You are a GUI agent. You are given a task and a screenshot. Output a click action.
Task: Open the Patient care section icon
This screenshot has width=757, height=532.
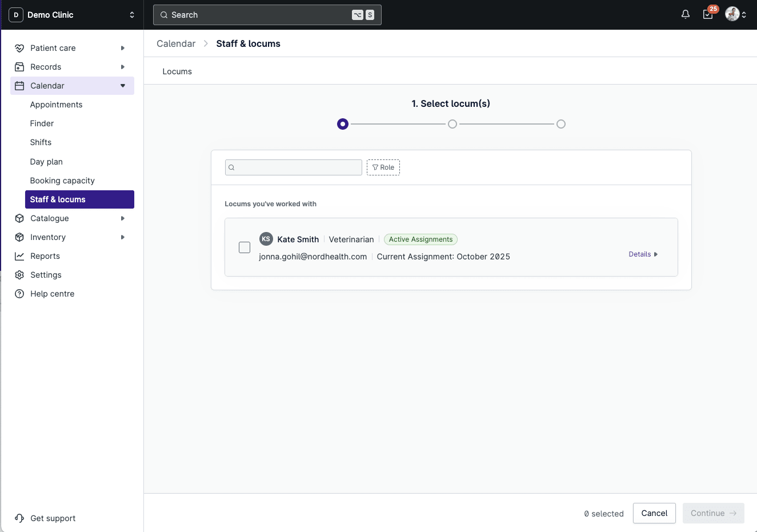point(20,48)
